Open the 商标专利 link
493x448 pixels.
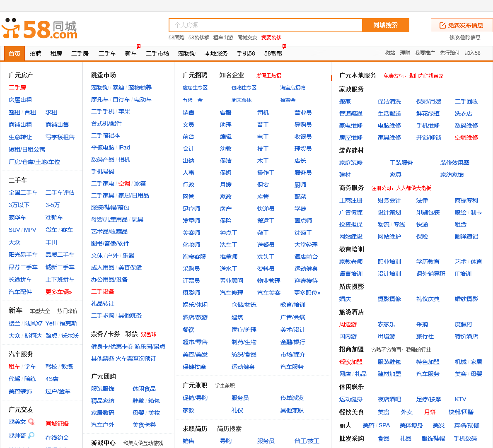click(x=466, y=200)
